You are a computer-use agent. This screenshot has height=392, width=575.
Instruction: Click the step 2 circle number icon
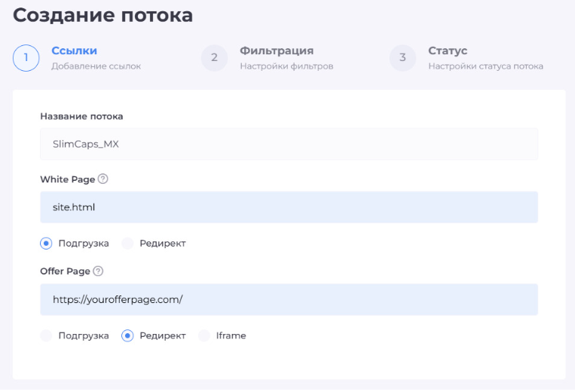(214, 58)
